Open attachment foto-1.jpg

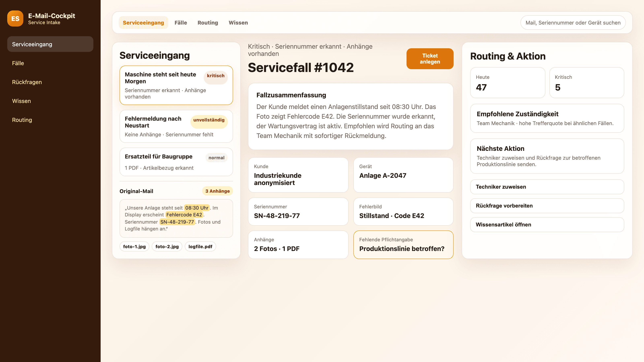(134, 247)
